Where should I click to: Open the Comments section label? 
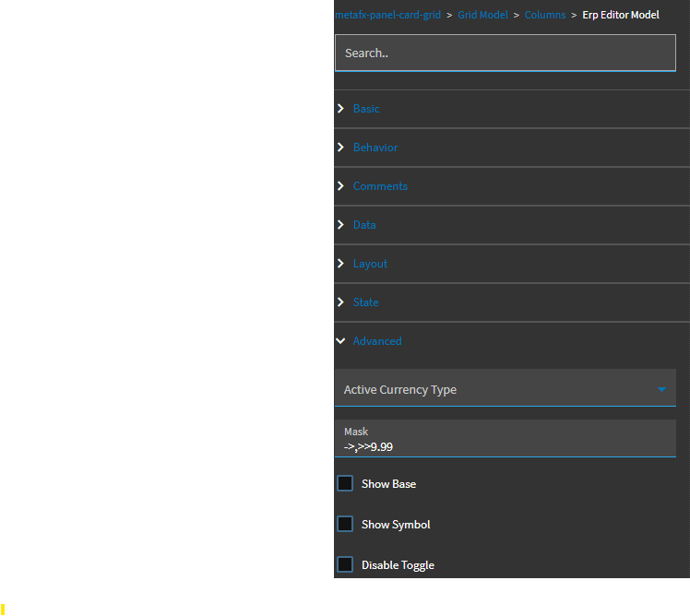click(380, 186)
